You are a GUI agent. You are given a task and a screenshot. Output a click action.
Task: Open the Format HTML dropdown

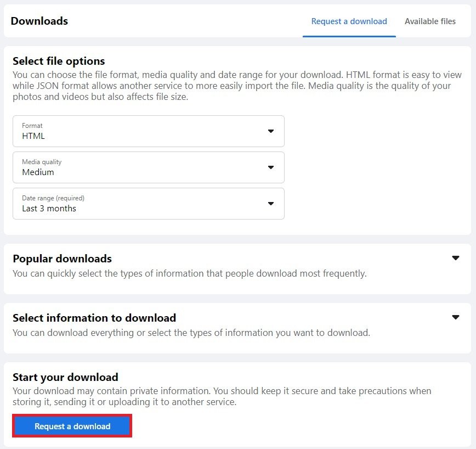pos(148,131)
